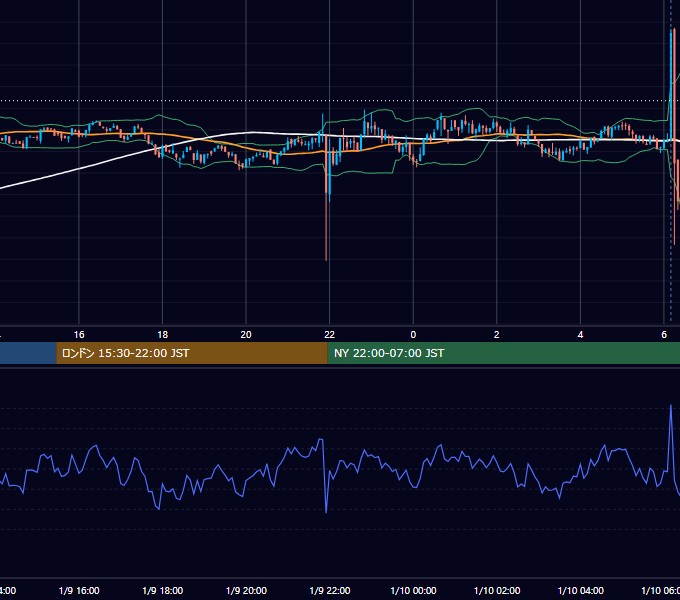This screenshot has height=600, width=680.
Task: Click the oscillator spike near 1/10 06:00
Action: 671,406
